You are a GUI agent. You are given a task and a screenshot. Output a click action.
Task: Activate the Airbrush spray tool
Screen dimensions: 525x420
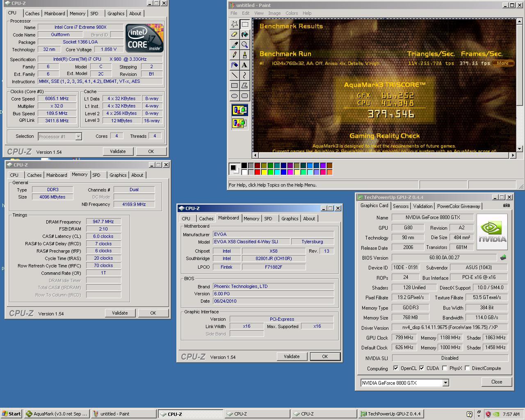(x=235, y=65)
